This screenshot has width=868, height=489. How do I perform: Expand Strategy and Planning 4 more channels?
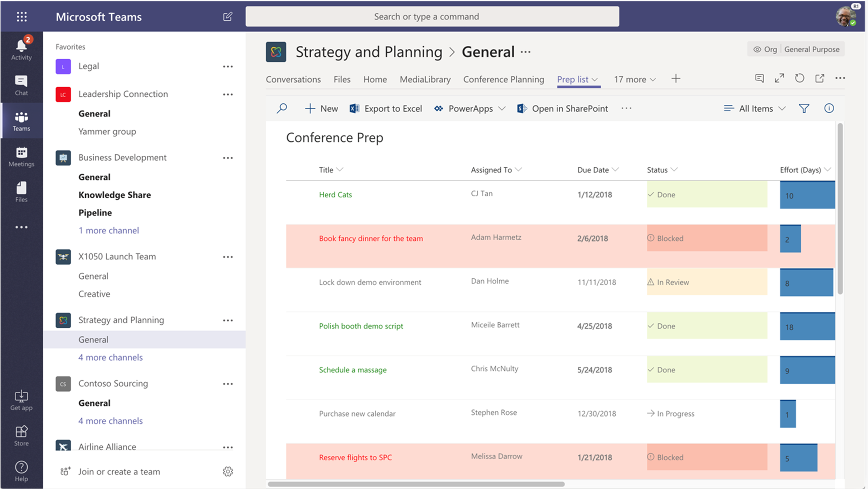click(x=111, y=357)
